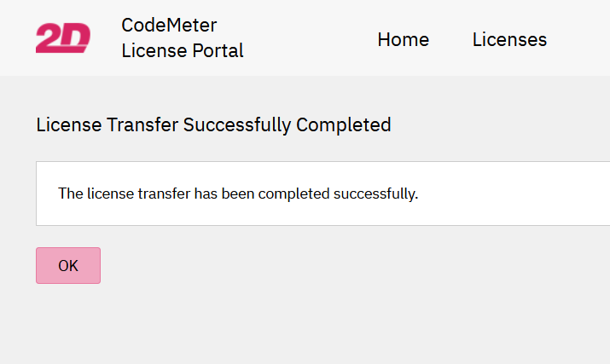Click the License Portal subtitle text

(183, 51)
